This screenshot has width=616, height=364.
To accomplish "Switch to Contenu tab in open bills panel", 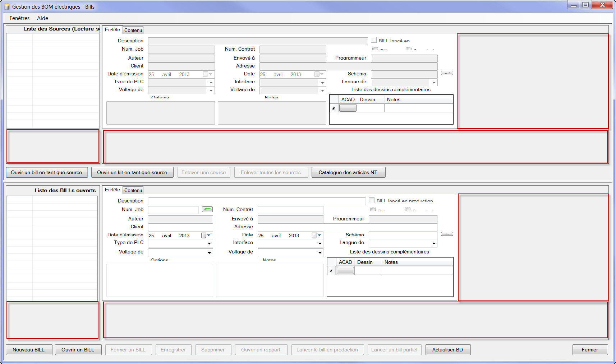I will point(133,190).
